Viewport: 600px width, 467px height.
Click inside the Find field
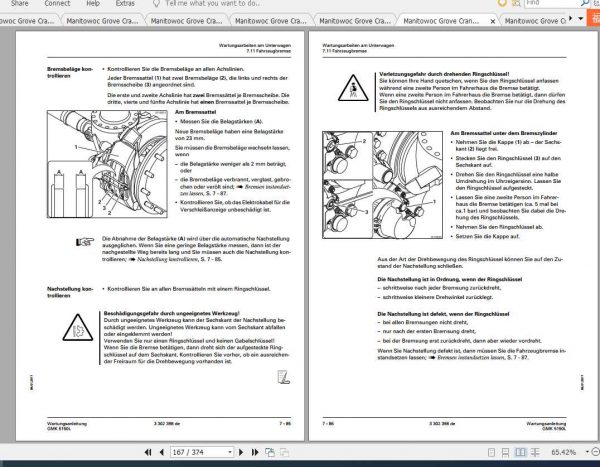[551, 3]
